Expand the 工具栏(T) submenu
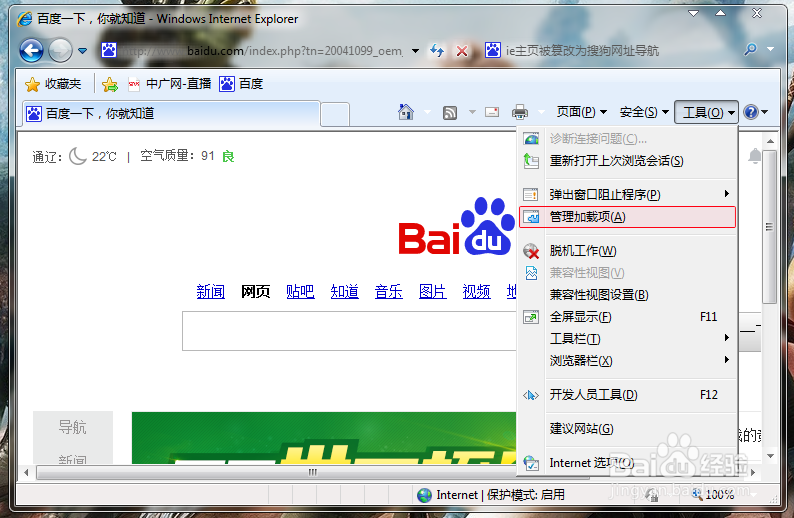The height and width of the screenshot is (518, 794). [x=627, y=339]
